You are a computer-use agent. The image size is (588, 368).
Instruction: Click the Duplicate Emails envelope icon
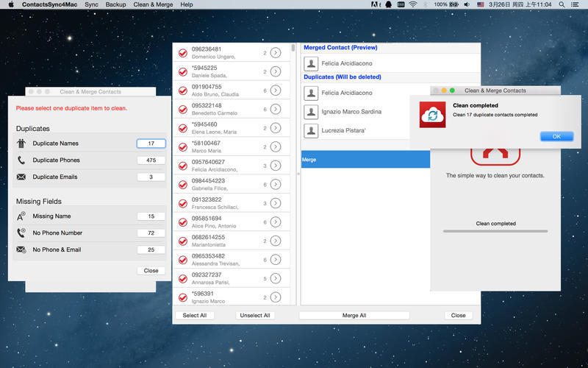[x=21, y=177]
